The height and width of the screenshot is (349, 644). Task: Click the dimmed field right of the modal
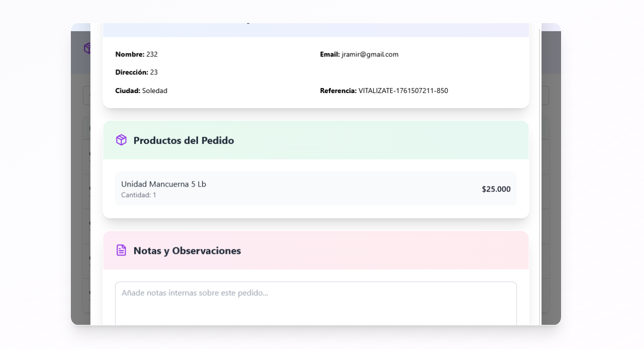coord(545,96)
